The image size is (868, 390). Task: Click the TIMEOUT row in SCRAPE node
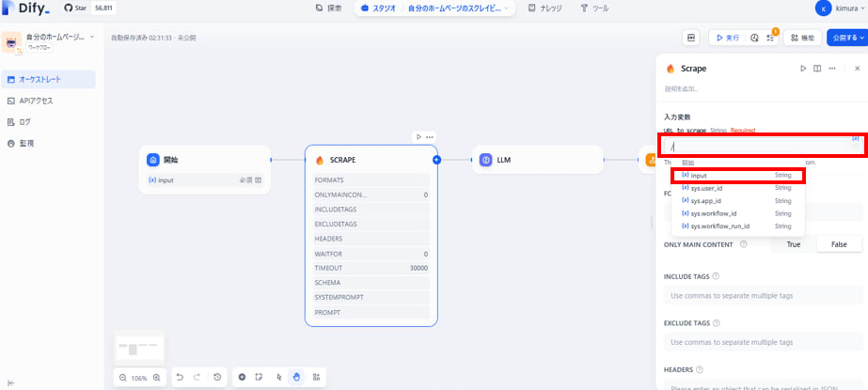pos(371,268)
